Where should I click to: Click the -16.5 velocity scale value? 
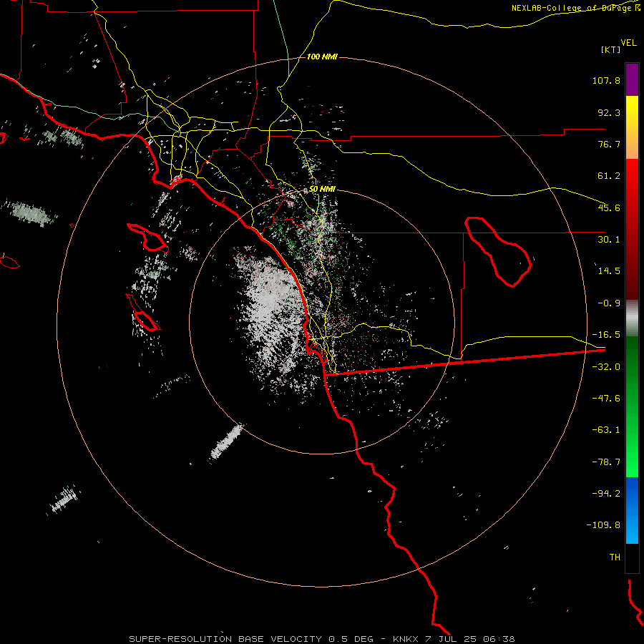click(606, 335)
